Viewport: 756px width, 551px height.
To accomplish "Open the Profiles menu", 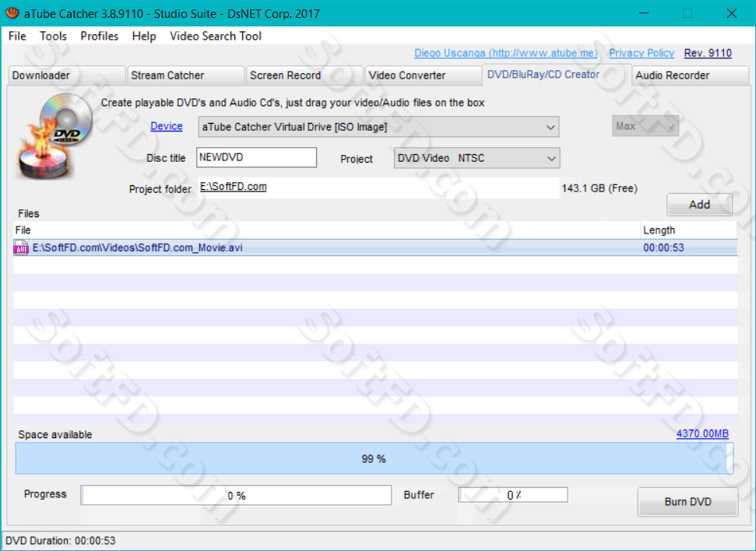I will 100,36.
